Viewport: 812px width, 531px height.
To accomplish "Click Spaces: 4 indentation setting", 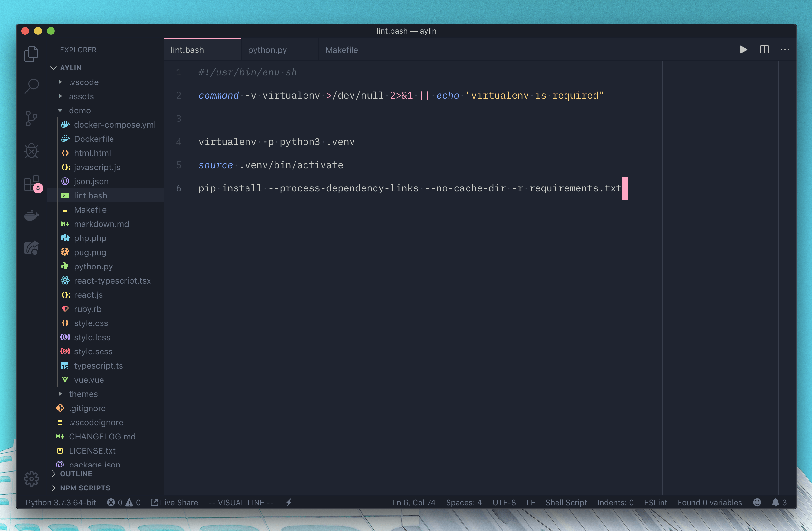I will pyautogui.click(x=464, y=502).
